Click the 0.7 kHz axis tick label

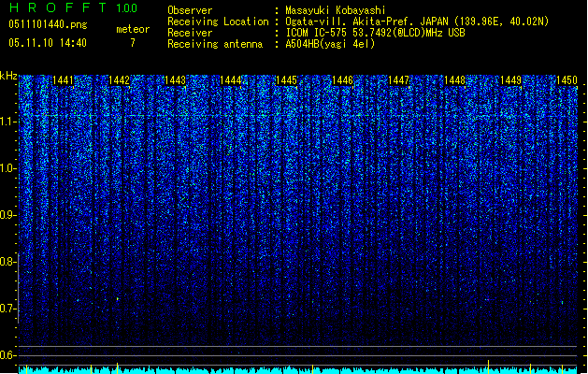point(7,309)
